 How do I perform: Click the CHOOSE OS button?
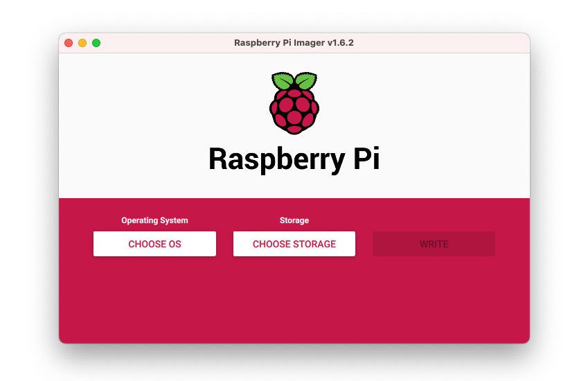tap(154, 244)
